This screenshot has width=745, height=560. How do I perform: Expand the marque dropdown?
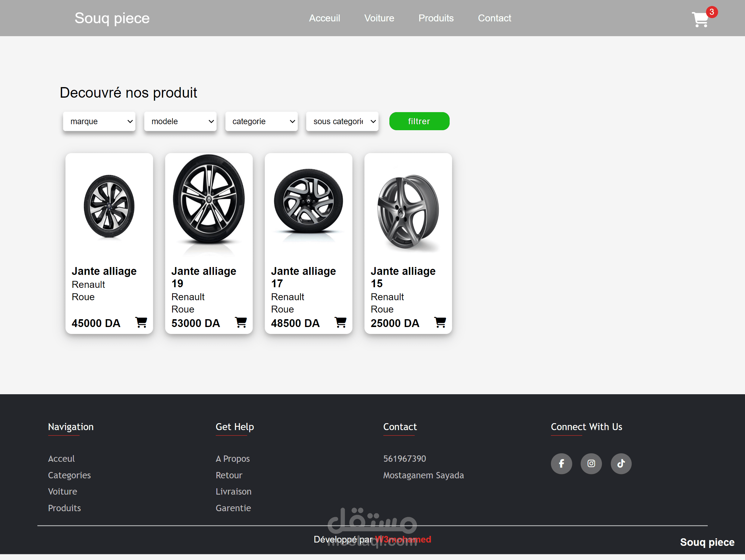(99, 121)
